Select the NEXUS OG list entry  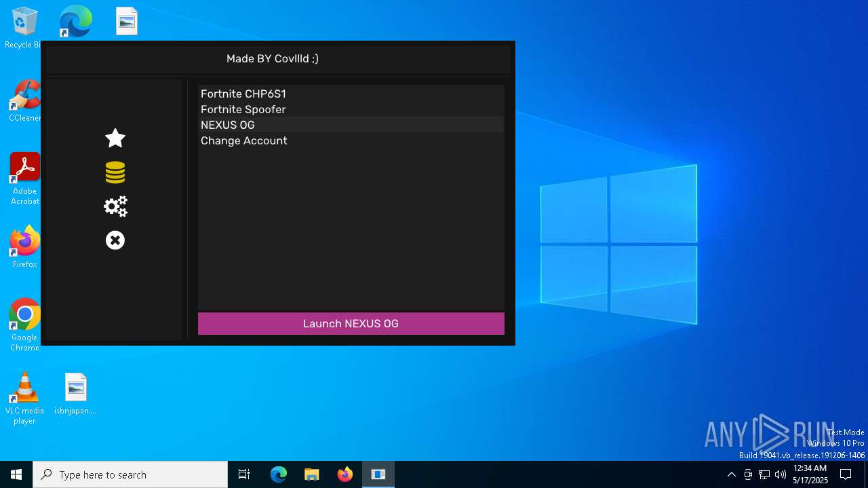click(x=351, y=125)
